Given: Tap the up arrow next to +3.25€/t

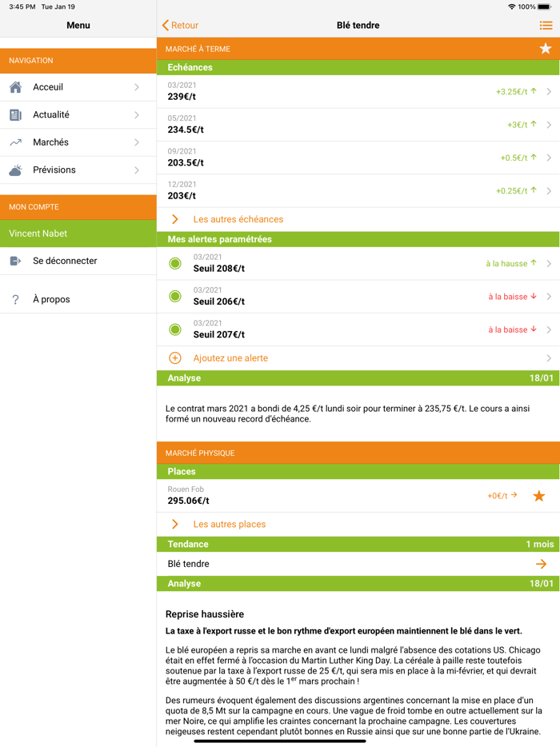Looking at the screenshot, I should 534,91.
